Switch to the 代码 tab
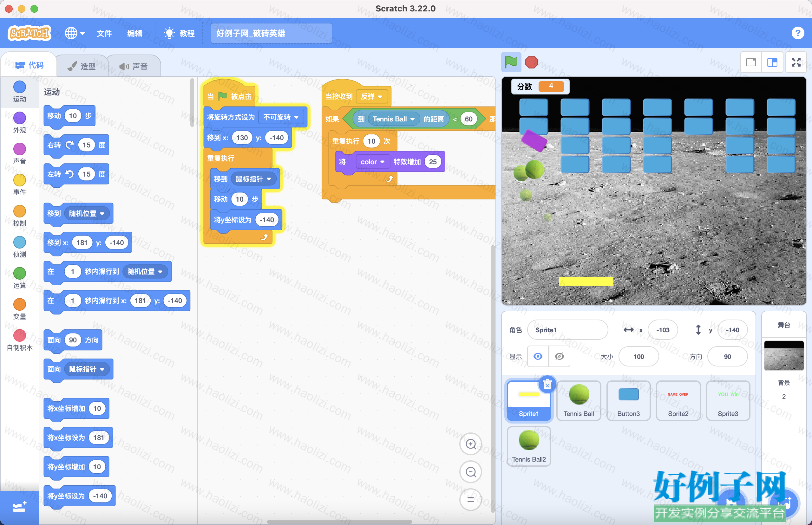This screenshot has height=525, width=812. [x=29, y=65]
